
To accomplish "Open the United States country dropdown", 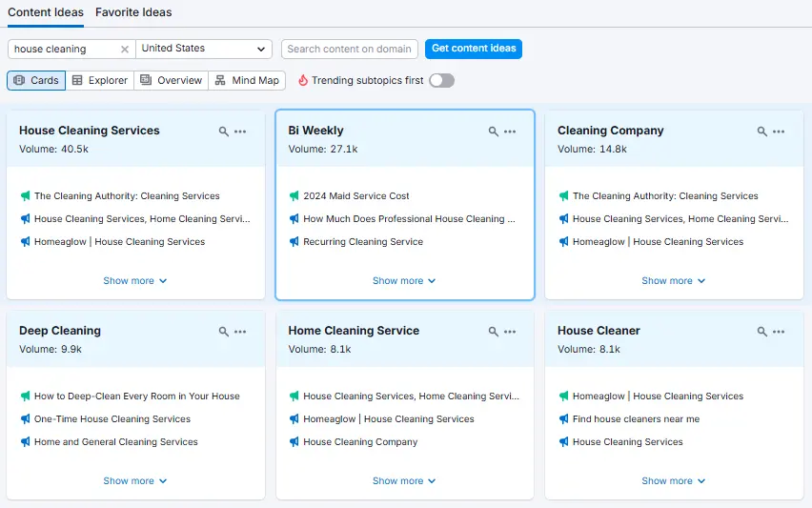I will 204,49.
